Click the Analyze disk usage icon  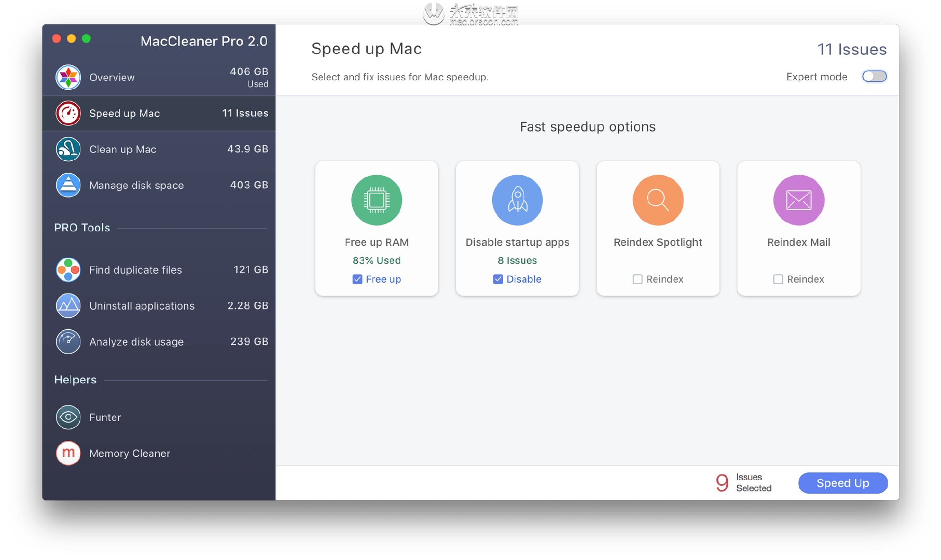[68, 342]
